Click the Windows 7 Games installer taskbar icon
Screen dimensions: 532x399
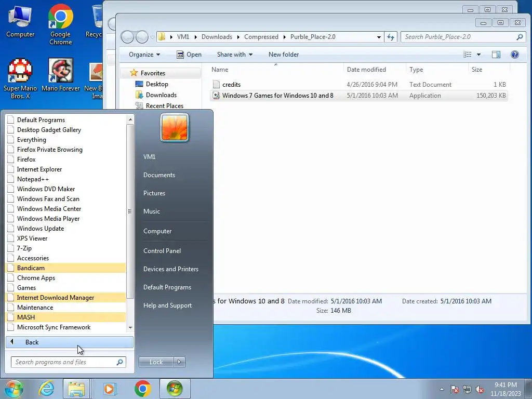175,389
